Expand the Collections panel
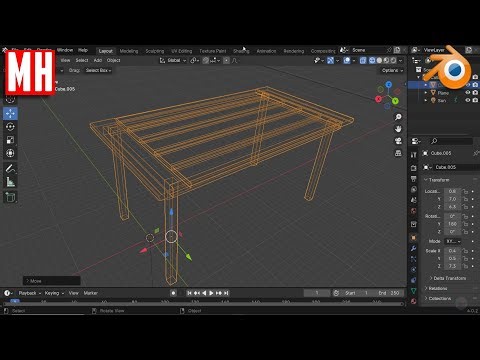Viewport: 480px width, 360px height. 438,298
